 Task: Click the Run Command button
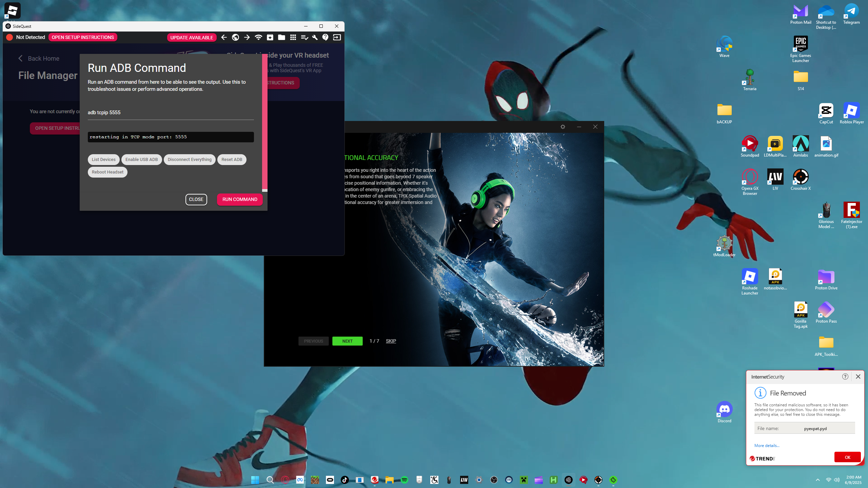pyautogui.click(x=240, y=199)
